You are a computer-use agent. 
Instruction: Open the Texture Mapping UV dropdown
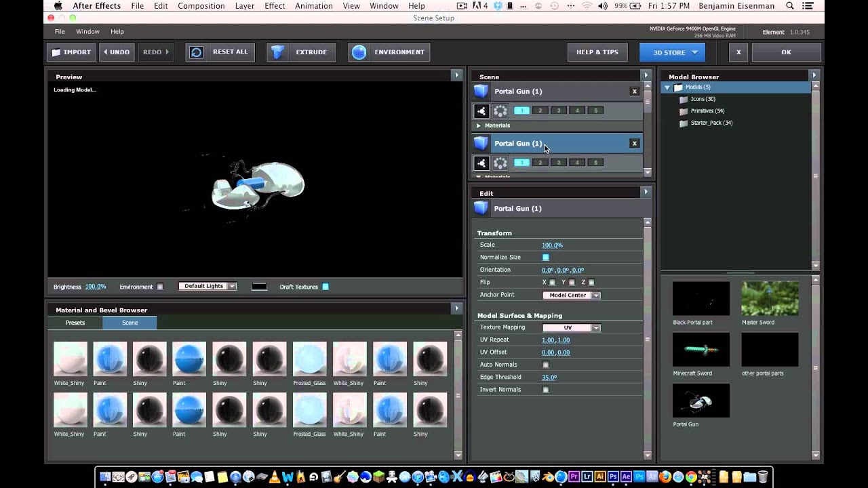coord(572,328)
